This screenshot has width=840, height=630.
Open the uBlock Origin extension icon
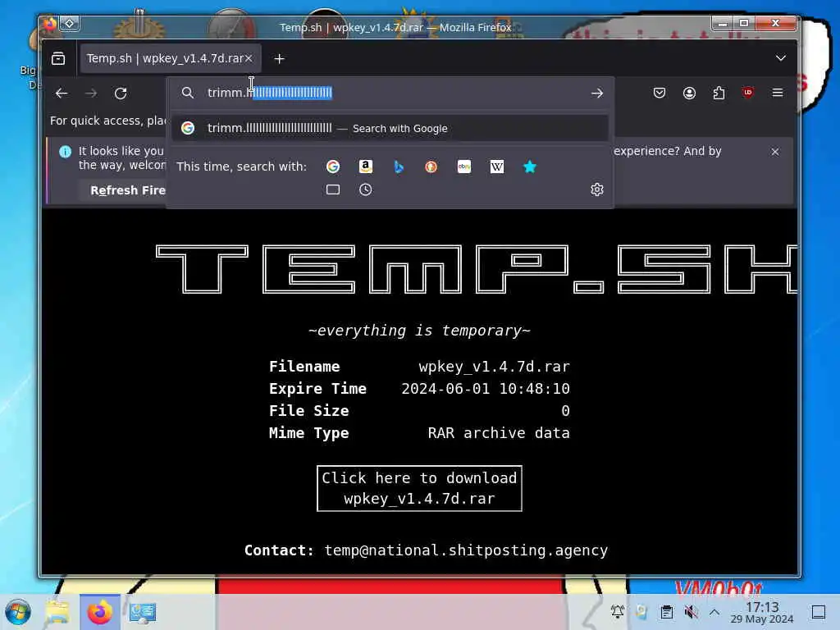[748, 93]
